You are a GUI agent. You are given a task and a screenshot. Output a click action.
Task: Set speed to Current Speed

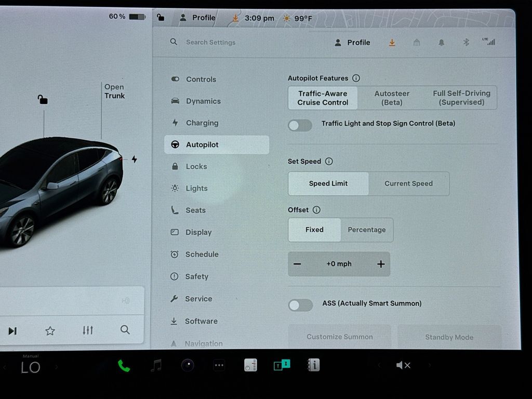(408, 183)
